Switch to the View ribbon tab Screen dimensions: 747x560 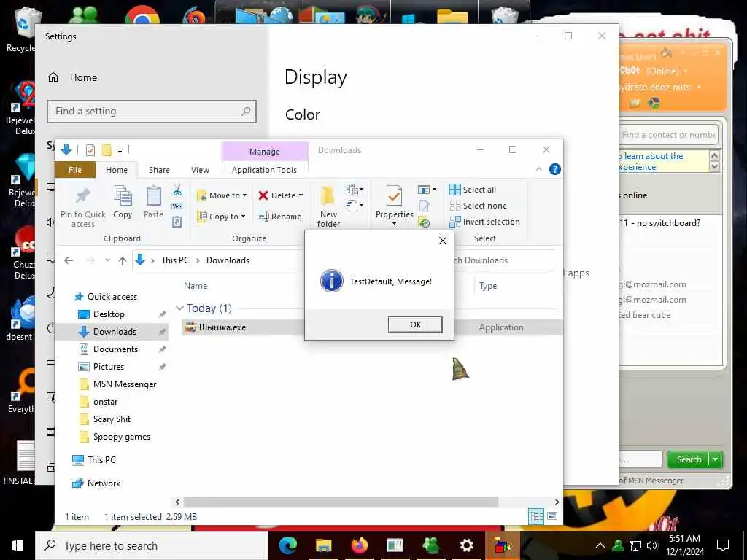click(x=200, y=170)
